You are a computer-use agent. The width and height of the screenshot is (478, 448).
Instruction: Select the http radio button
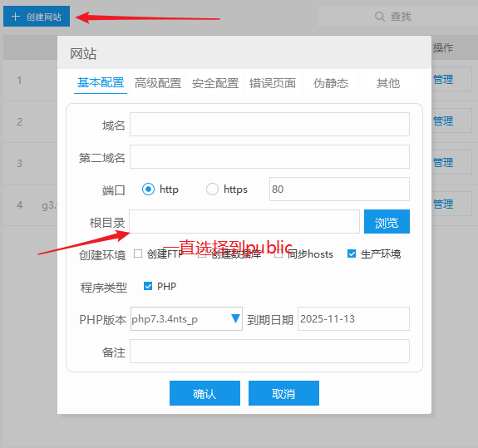148,190
